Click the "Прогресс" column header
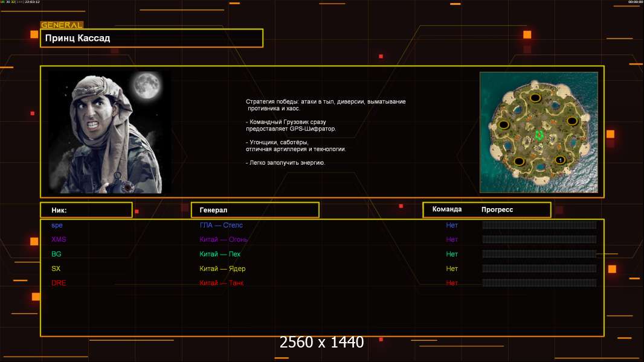 [497, 209]
